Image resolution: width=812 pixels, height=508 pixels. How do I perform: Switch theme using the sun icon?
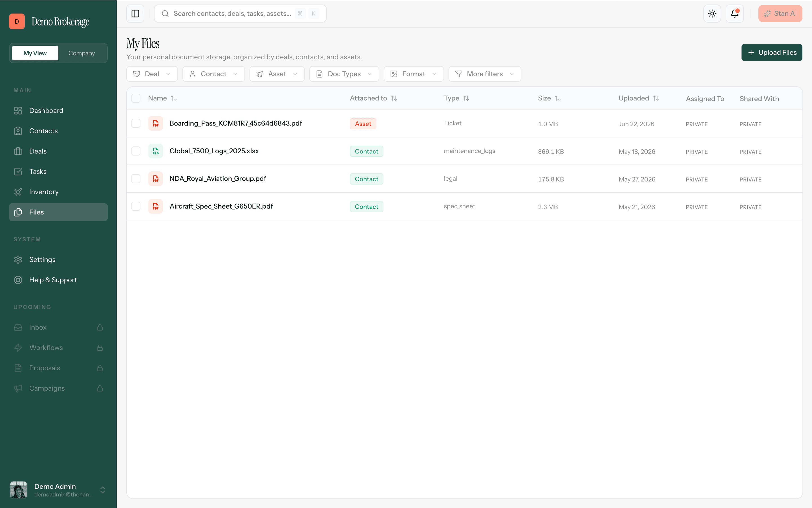tap(712, 14)
